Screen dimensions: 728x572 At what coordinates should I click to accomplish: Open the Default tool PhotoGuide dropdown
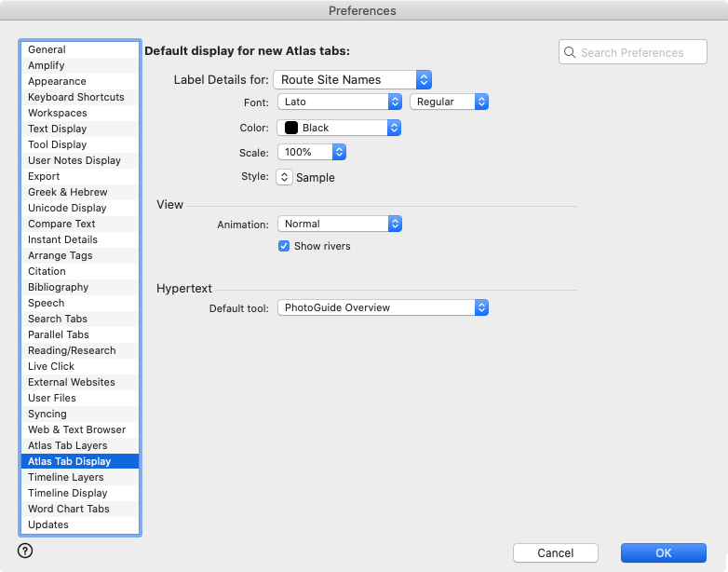(x=383, y=307)
